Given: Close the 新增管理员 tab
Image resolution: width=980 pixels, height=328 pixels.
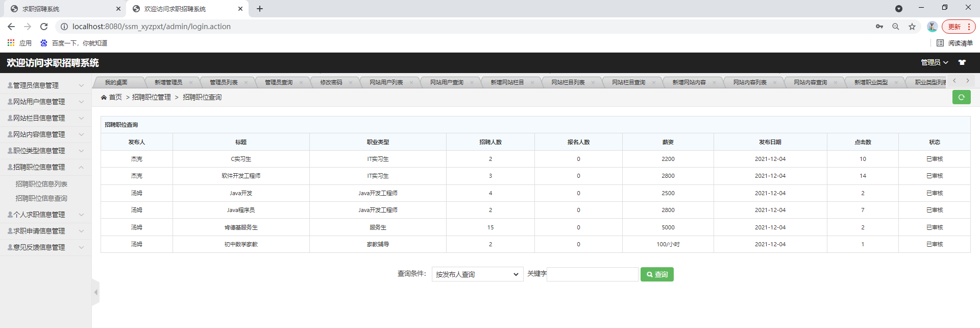Looking at the screenshot, I should (191, 82).
